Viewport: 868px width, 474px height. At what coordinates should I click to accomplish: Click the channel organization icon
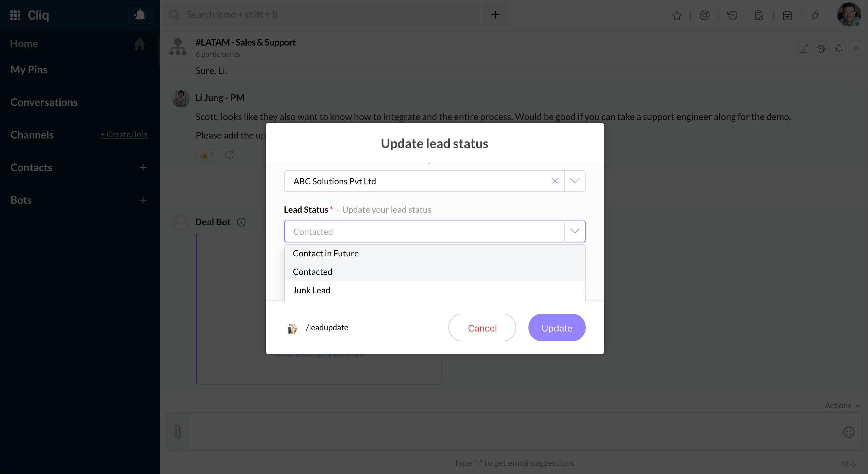(177, 47)
